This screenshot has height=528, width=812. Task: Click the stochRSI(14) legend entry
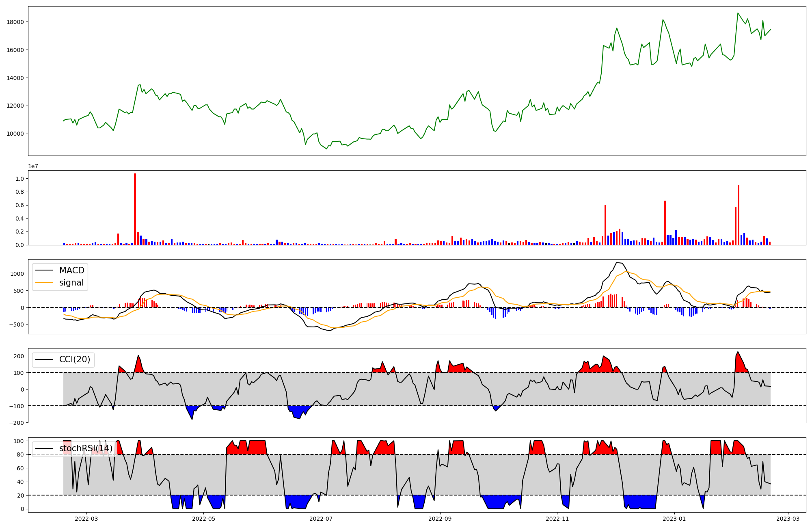point(86,448)
